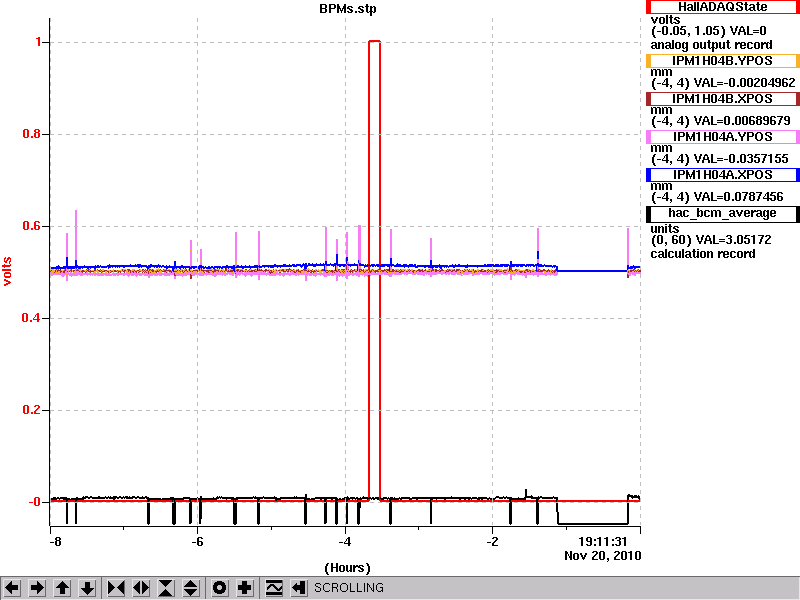Pan the graph down with the down arrow
The height and width of the screenshot is (600, 800).
pos(87,588)
